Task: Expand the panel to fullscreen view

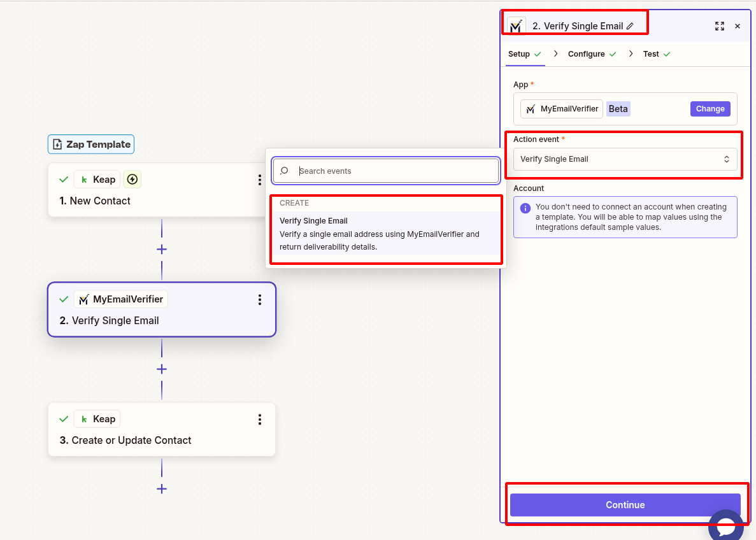Action: [x=720, y=26]
